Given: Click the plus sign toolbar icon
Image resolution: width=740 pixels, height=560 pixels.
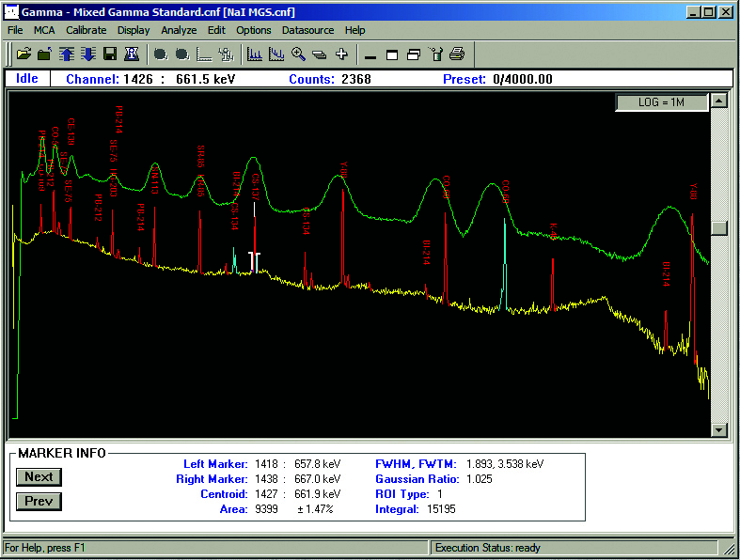Looking at the screenshot, I should [341, 54].
